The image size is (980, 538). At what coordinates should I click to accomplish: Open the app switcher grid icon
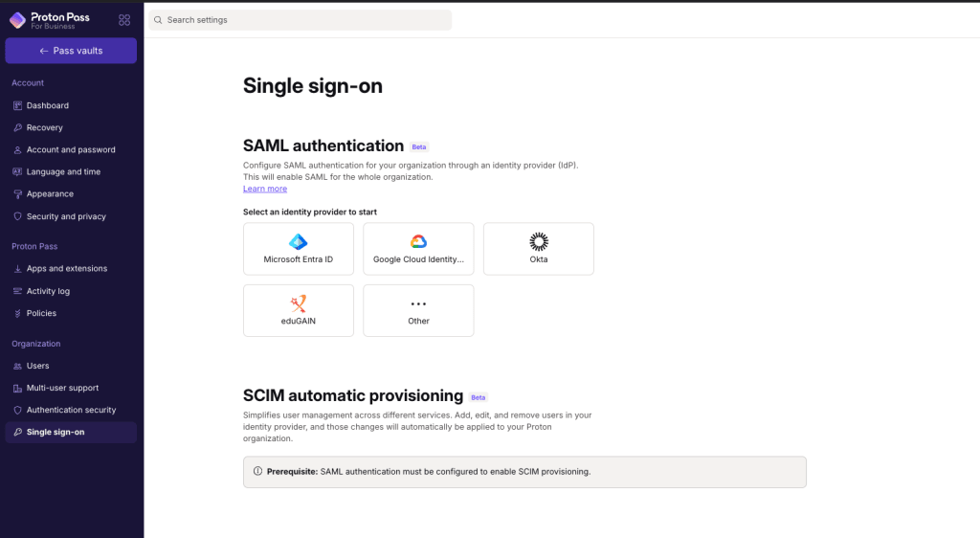(124, 20)
